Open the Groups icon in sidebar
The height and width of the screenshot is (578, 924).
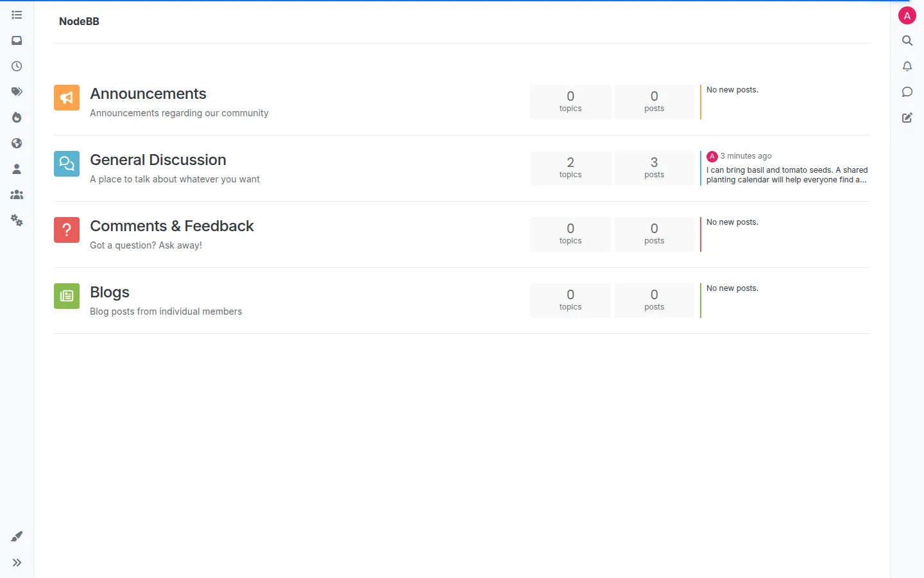click(17, 195)
